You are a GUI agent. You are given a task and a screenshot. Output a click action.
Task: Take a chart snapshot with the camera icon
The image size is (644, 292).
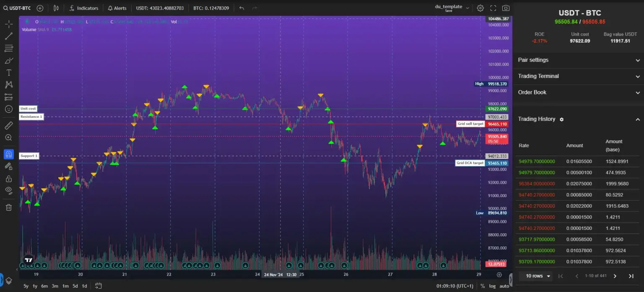click(505, 8)
